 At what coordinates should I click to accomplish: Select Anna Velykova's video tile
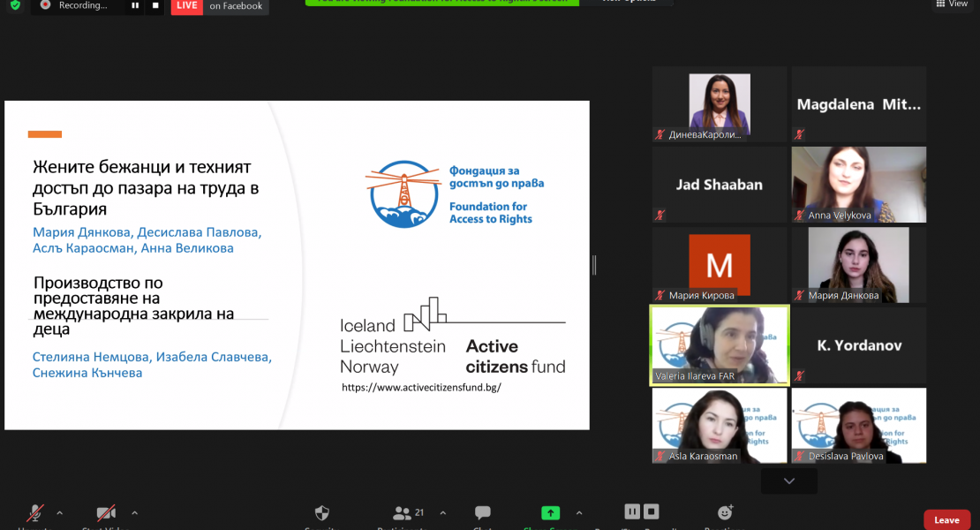(859, 185)
